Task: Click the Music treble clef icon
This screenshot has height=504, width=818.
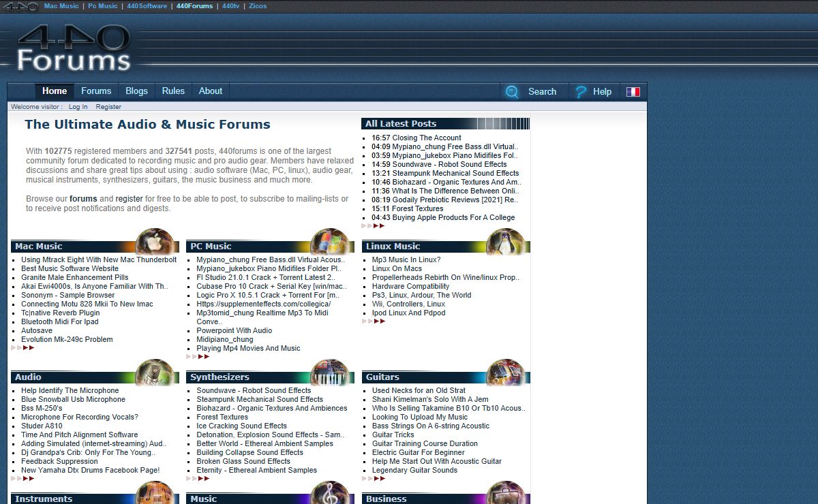Action: 330,493
